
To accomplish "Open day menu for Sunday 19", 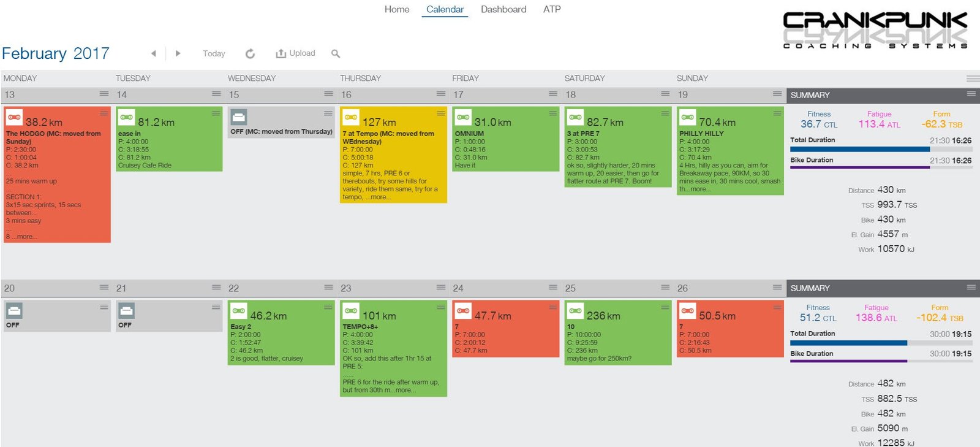I will pyautogui.click(x=777, y=94).
